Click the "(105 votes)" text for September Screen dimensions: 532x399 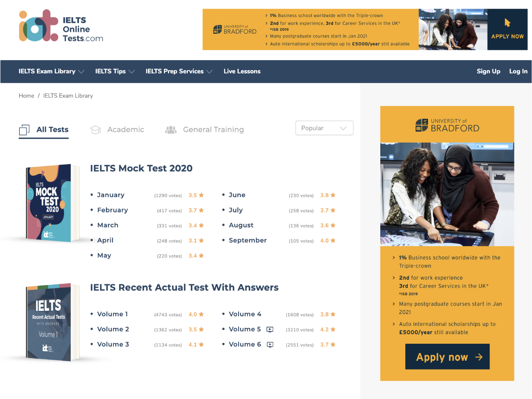pyautogui.click(x=301, y=241)
